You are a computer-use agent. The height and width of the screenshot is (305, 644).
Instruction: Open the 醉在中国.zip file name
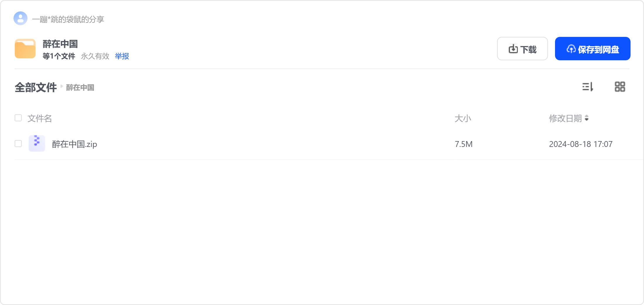coord(74,144)
